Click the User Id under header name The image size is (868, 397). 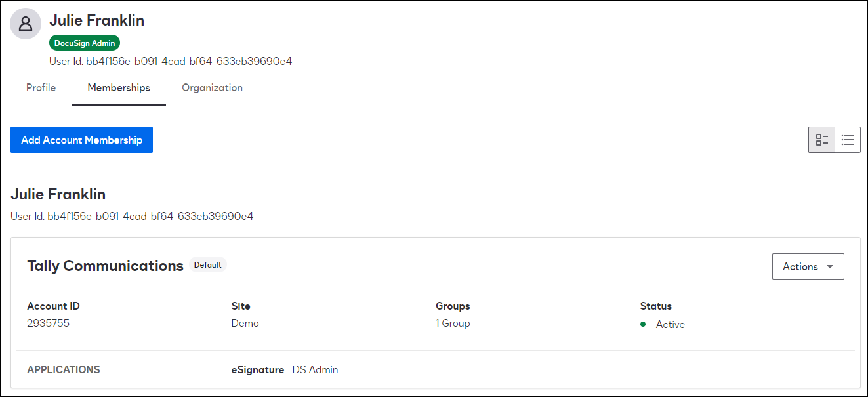point(171,62)
